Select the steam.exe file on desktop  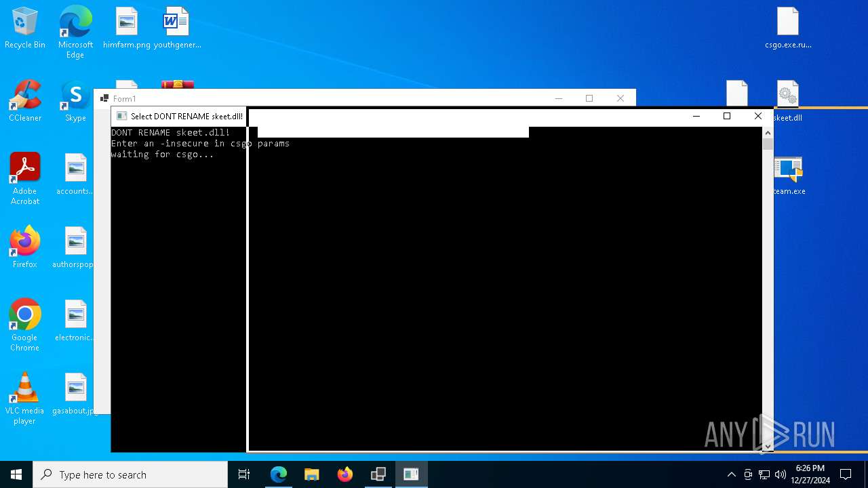click(789, 176)
